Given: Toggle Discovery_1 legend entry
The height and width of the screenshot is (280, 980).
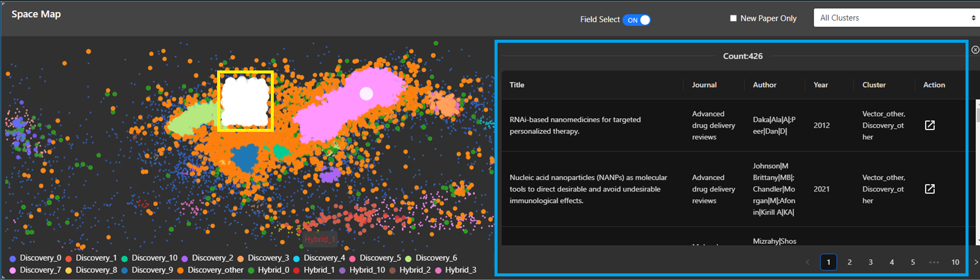Looking at the screenshot, I should [91, 258].
